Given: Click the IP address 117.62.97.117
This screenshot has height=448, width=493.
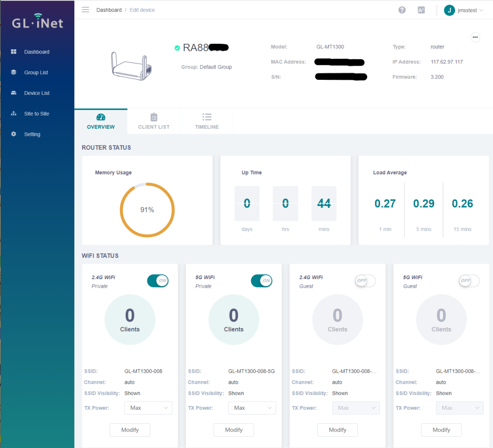Looking at the screenshot, I should (x=446, y=62).
